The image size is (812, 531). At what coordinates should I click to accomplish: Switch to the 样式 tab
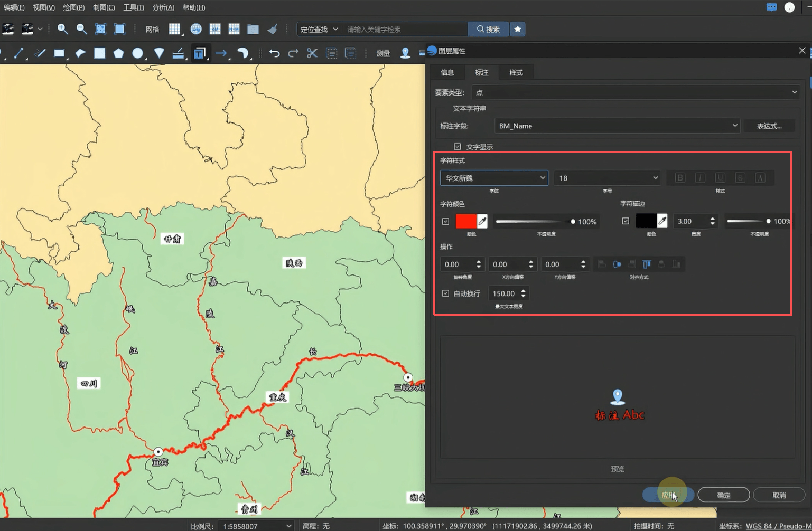516,72
